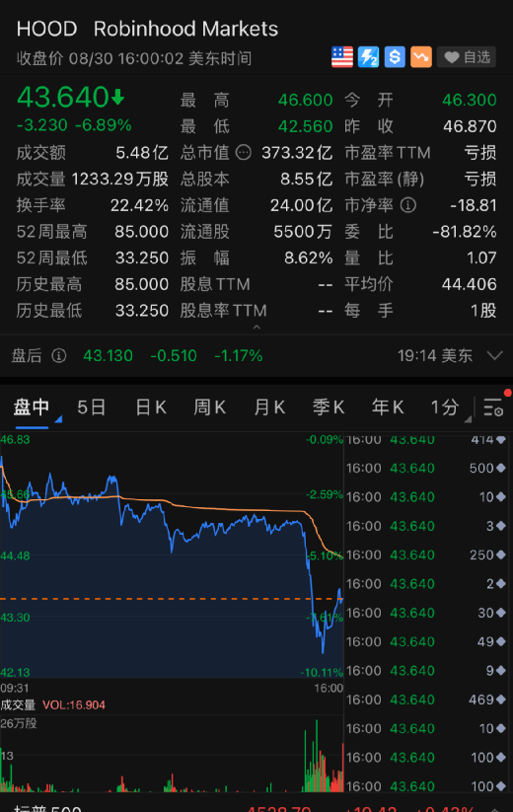Tap the US flag market icon

[x=342, y=57]
